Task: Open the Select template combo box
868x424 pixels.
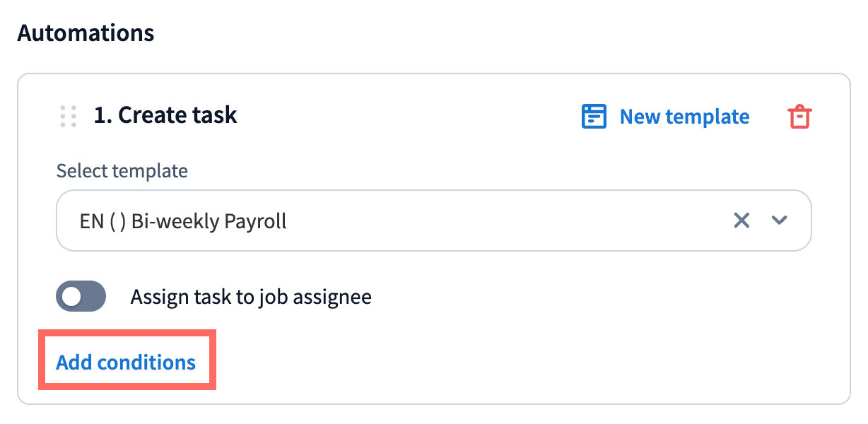Action: click(x=433, y=220)
